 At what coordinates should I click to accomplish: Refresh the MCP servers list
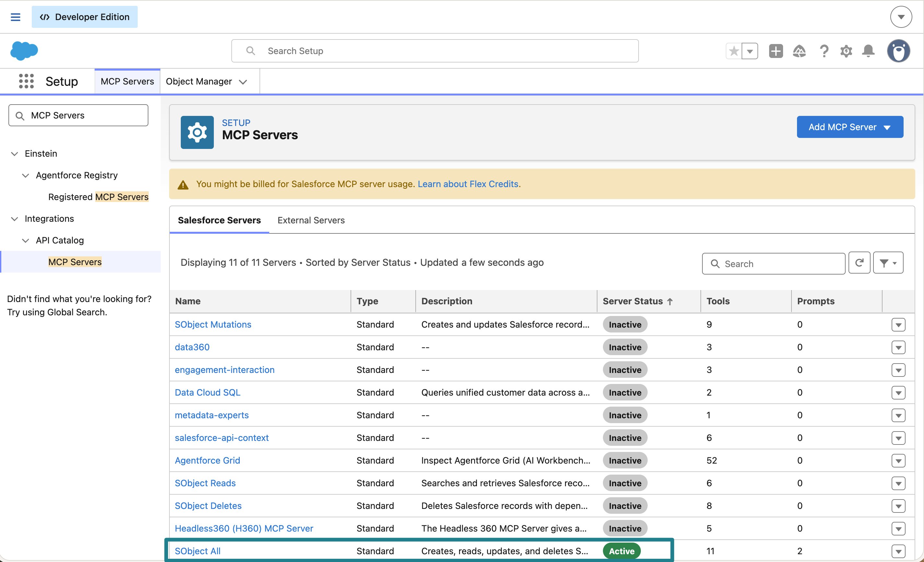point(859,263)
